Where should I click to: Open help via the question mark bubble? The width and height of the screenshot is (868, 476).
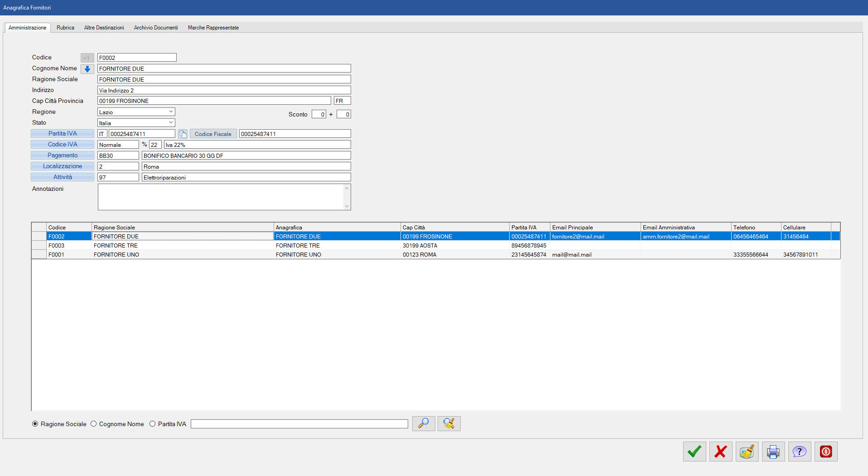click(799, 452)
